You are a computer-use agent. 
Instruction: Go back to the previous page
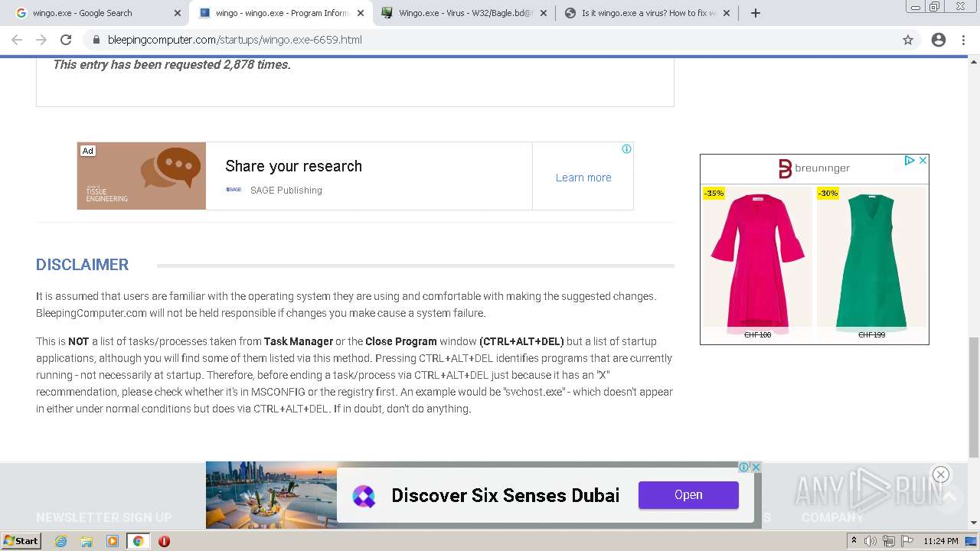pyautogui.click(x=17, y=40)
